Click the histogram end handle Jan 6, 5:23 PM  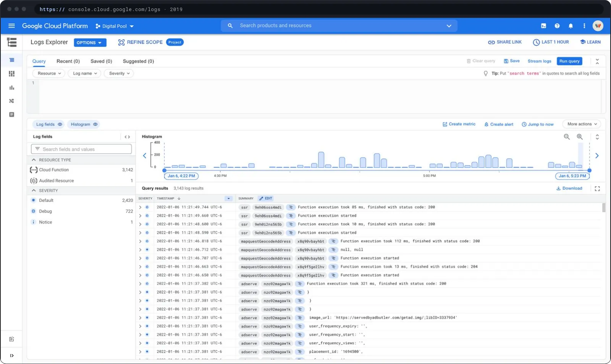(572, 176)
